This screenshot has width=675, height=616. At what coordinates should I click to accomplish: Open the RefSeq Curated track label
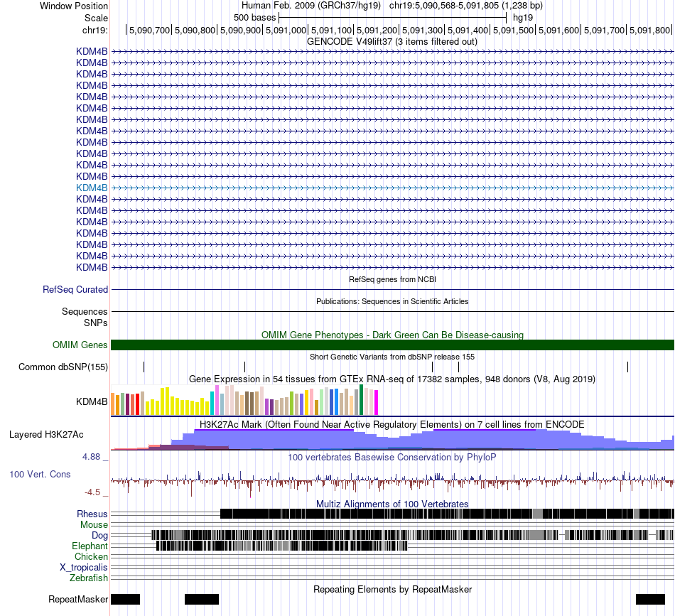point(75,289)
